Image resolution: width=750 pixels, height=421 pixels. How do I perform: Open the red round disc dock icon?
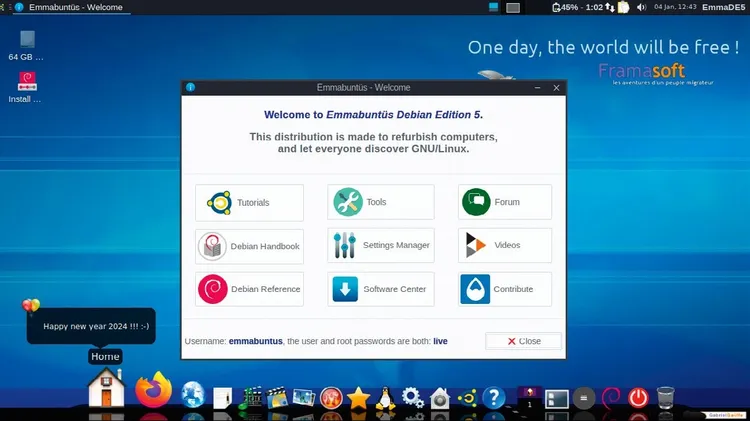tap(331, 398)
